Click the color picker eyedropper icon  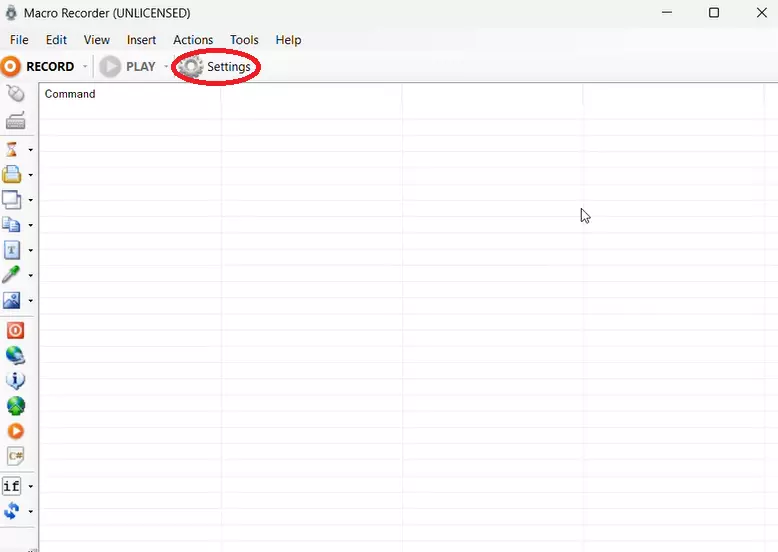[11, 275]
